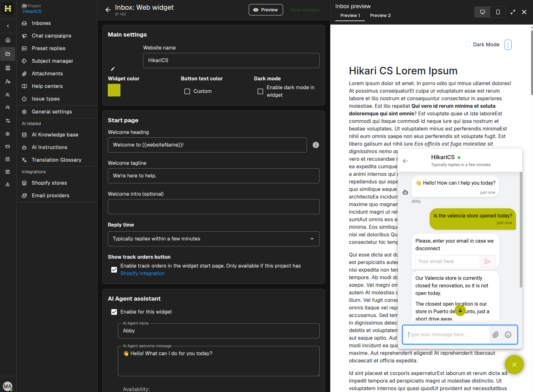Click the pencil edit icon for widget logo
The image size is (533, 392).
113,69
